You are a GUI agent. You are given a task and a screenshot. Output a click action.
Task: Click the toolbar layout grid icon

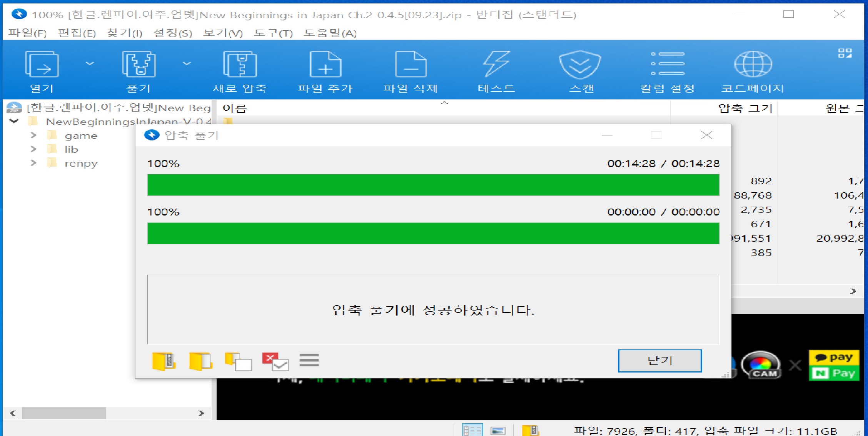click(x=845, y=53)
